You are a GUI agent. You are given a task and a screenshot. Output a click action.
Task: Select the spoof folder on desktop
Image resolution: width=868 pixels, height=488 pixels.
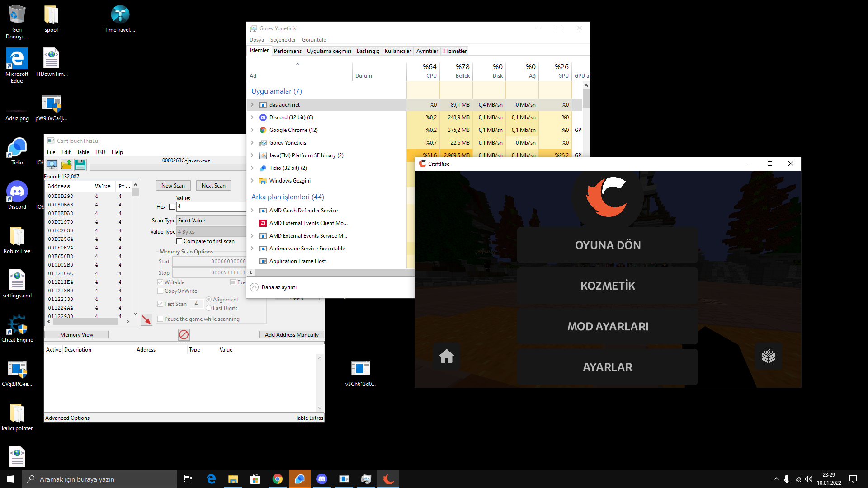(x=52, y=19)
